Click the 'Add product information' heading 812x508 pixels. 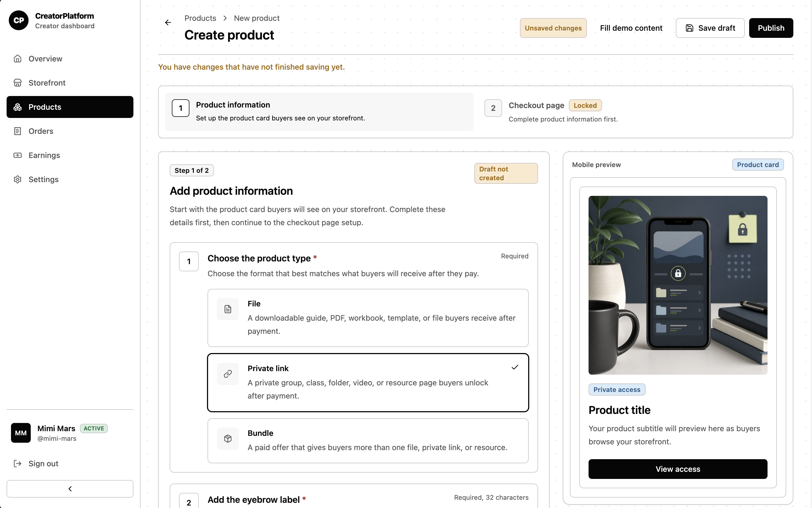(231, 191)
